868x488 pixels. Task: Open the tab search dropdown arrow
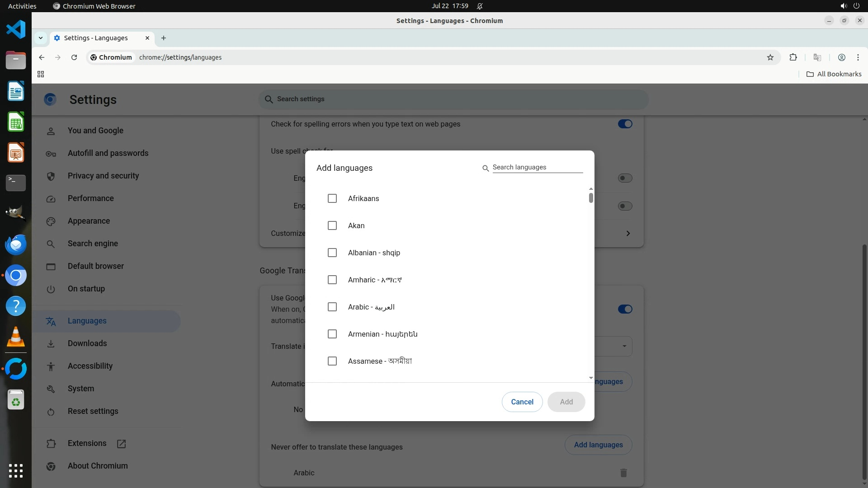pyautogui.click(x=41, y=38)
